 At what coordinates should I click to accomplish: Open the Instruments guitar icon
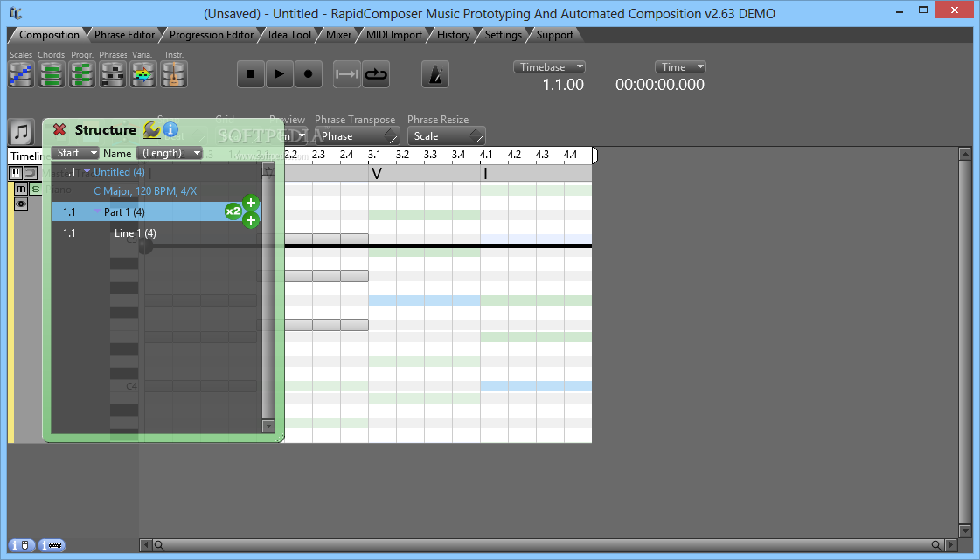(x=174, y=75)
